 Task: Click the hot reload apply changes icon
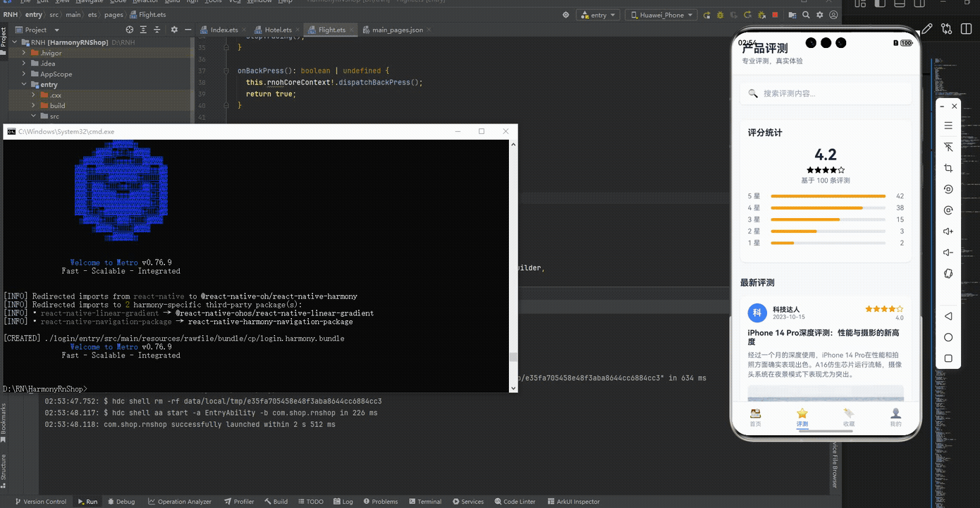coord(747,15)
